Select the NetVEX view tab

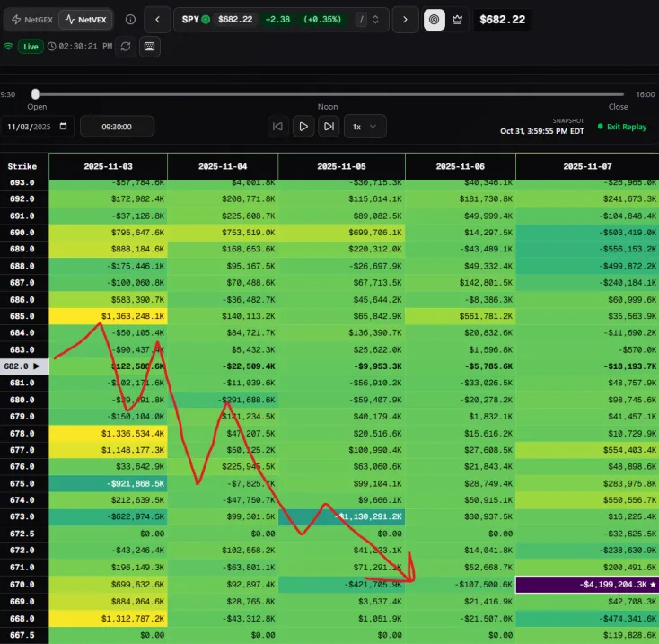click(85, 20)
